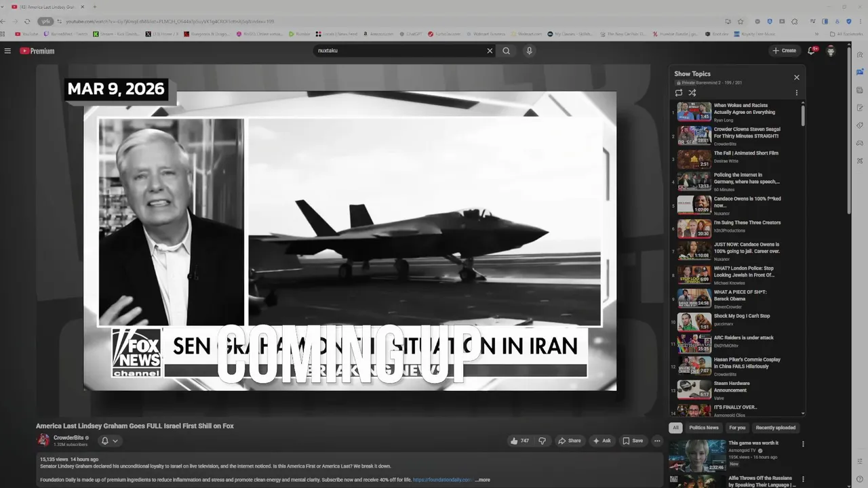Clear the search box text
The height and width of the screenshot is (488, 868).
pos(490,51)
